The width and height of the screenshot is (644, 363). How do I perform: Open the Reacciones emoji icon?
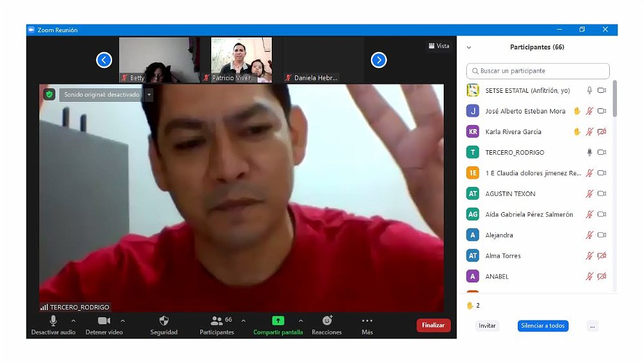[x=327, y=320]
